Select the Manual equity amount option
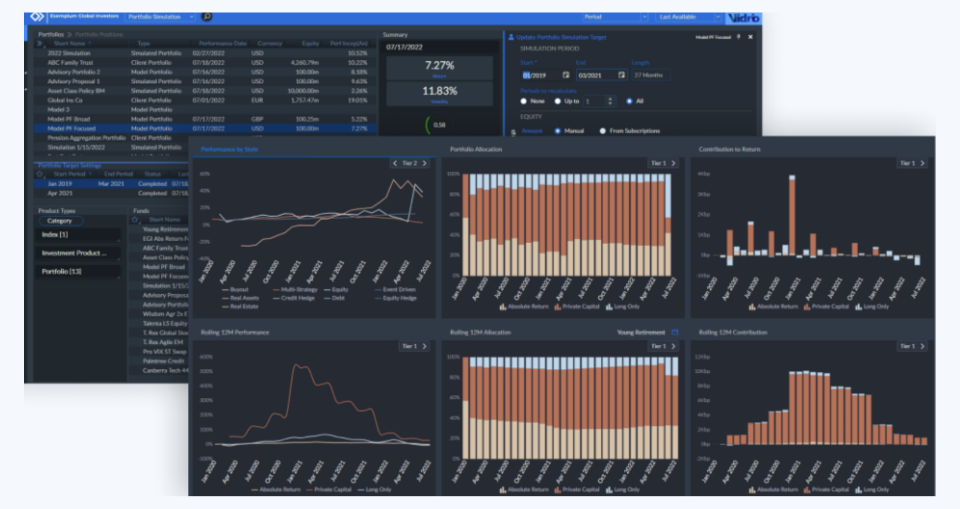The width and height of the screenshot is (960, 509). [558, 131]
